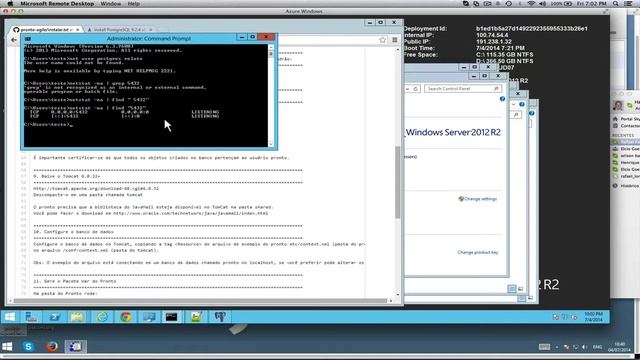Open File Explorer in remote taskbar
This screenshot has width=640, height=360.
point(77,317)
